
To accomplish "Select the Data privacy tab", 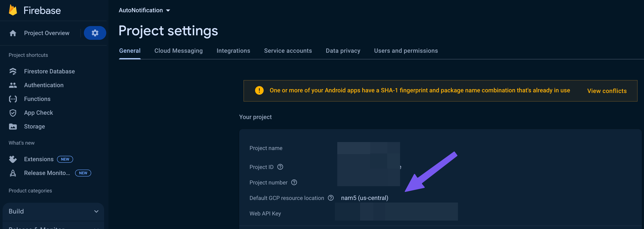I will point(343,51).
